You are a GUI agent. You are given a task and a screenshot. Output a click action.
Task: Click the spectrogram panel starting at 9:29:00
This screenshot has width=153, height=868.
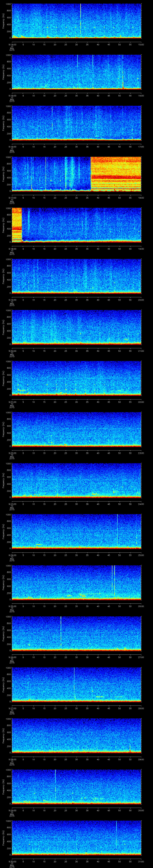pyautogui.click(x=76, y=787)
